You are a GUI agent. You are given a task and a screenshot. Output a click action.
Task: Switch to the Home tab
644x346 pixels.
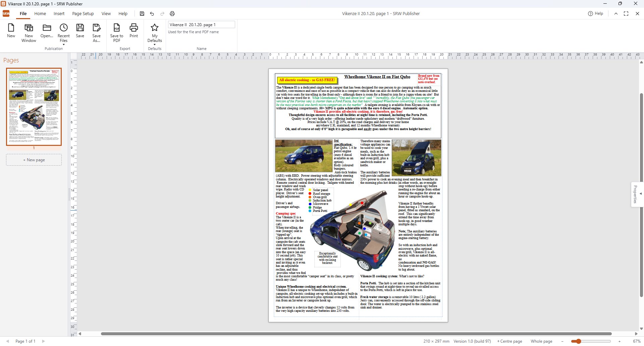pyautogui.click(x=40, y=14)
